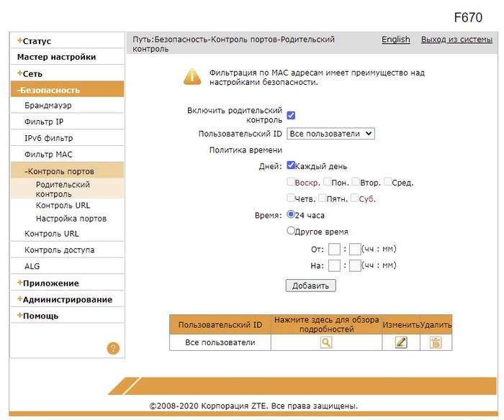
Task: Click the F670 model label
Action: point(468,17)
